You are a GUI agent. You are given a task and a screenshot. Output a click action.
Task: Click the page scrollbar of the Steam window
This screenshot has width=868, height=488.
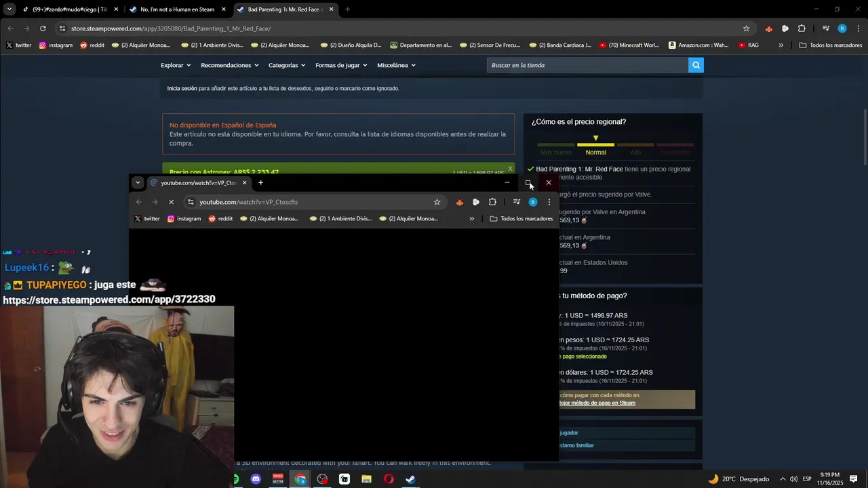pyautogui.click(x=865, y=139)
